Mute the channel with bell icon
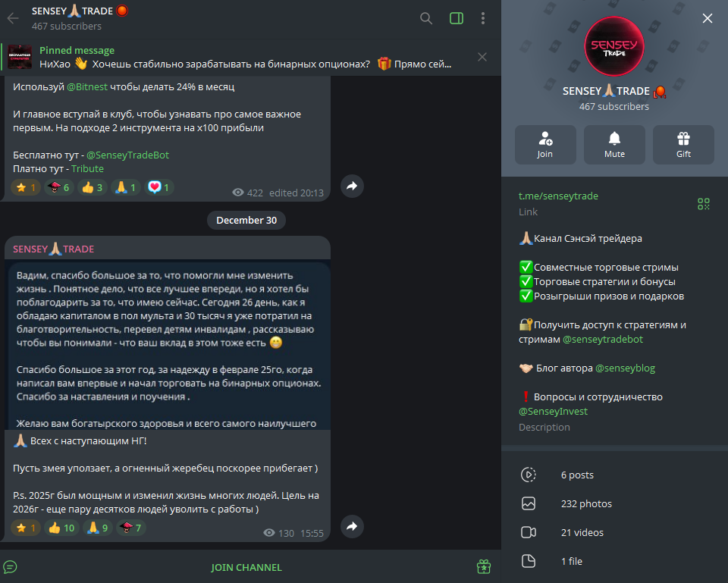The image size is (728, 583). pos(614,145)
